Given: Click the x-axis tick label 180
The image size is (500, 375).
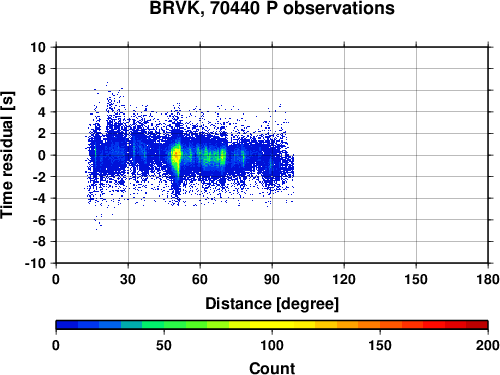Looking at the screenshot, I should pyautogui.click(x=488, y=279).
